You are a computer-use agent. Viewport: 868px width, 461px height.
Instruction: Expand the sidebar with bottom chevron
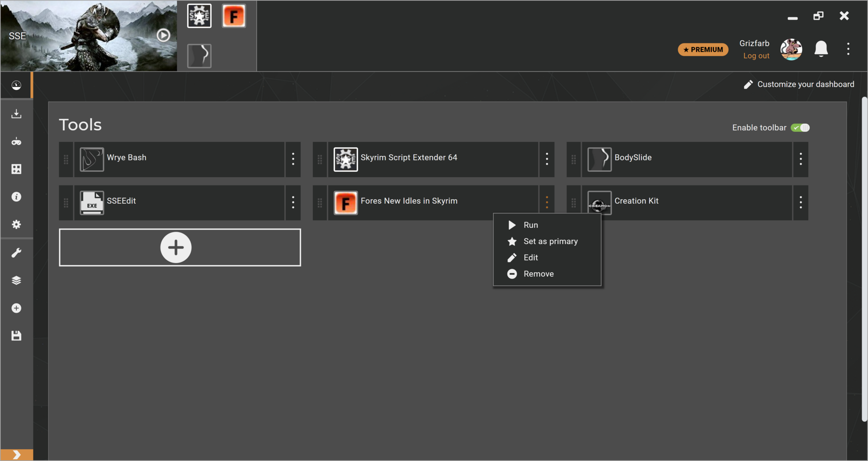click(x=17, y=455)
